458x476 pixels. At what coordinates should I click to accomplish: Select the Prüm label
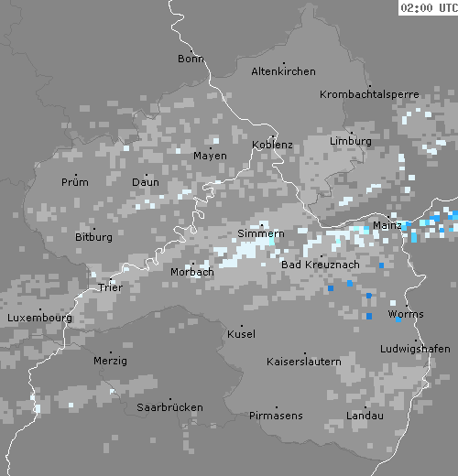75,182
